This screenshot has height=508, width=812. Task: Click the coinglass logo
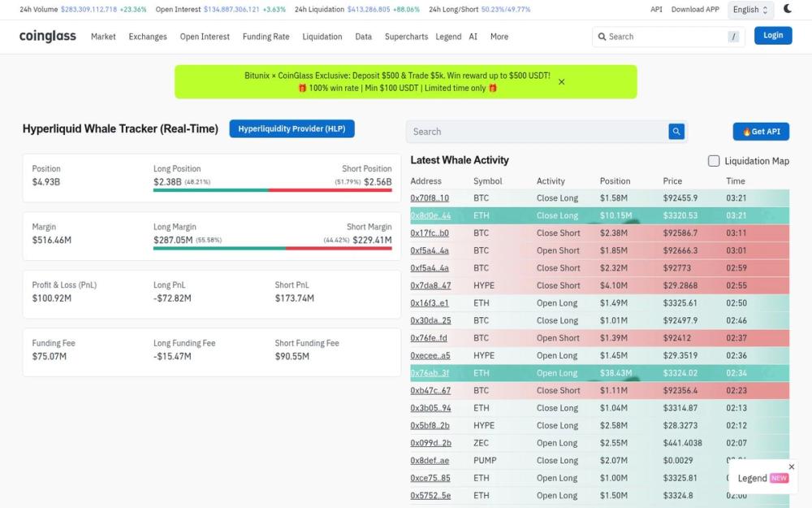tap(48, 37)
